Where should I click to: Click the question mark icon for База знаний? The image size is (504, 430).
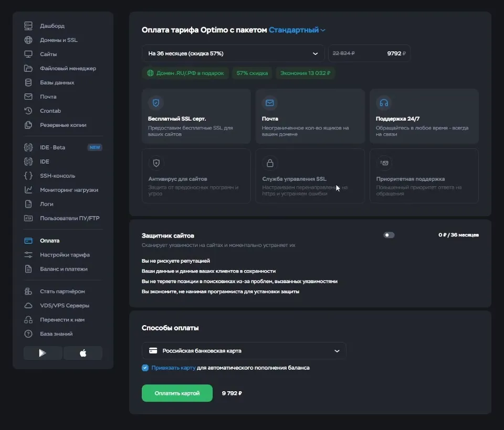tap(28, 334)
